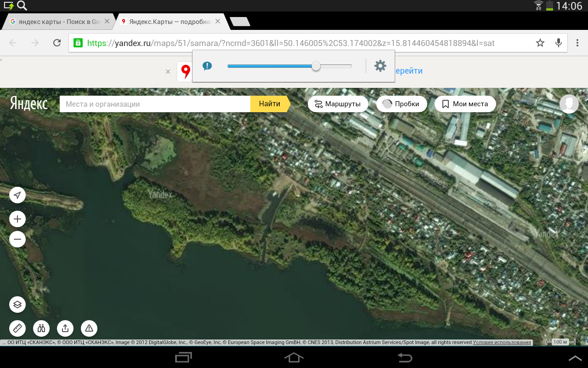This screenshot has height=368, width=588.
Task: Open the Маршруты routes button
Action: pyautogui.click(x=338, y=104)
